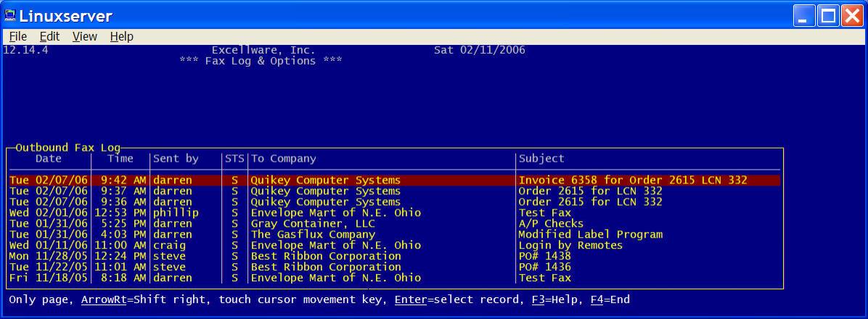Maximize the Linuxserver window

click(x=827, y=15)
